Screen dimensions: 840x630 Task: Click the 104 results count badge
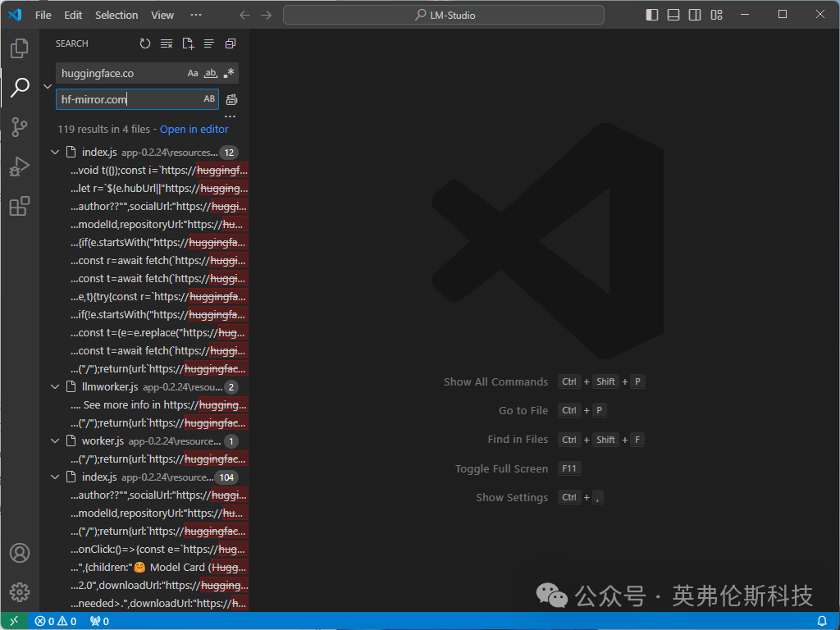pos(226,477)
